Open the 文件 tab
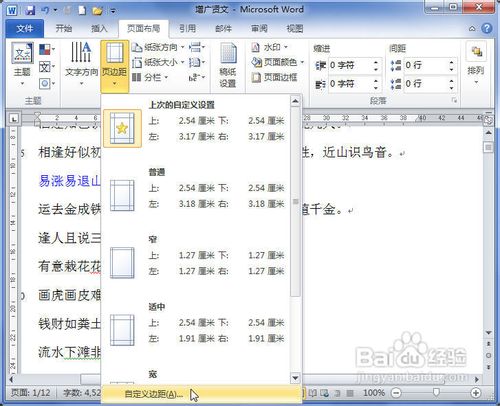 point(25,28)
